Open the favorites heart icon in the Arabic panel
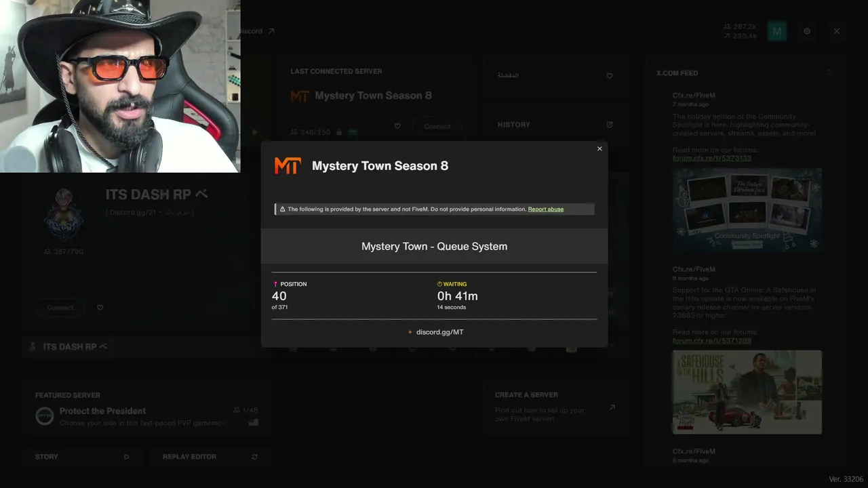Screen dimensions: 868x488 (x=610, y=76)
